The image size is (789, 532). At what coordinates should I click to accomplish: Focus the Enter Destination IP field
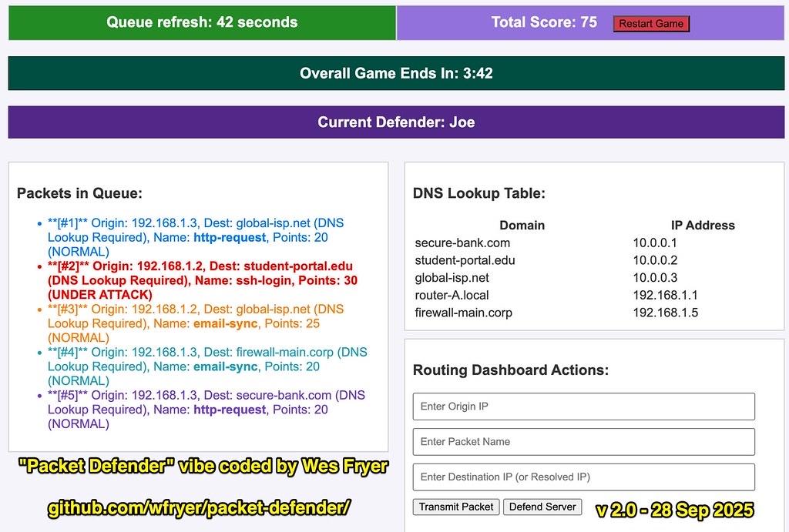pyautogui.click(x=584, y=477)
